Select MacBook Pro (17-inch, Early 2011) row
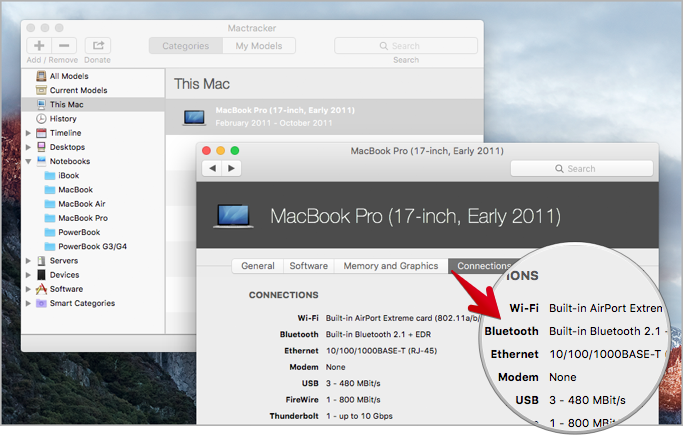This screenshot has height=435, width=683. pos(325,117)
